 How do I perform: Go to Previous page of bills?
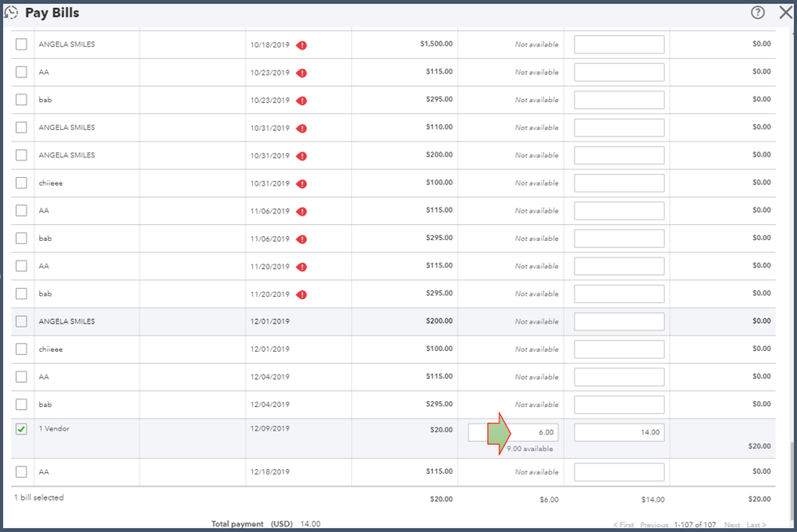point(654,524)
